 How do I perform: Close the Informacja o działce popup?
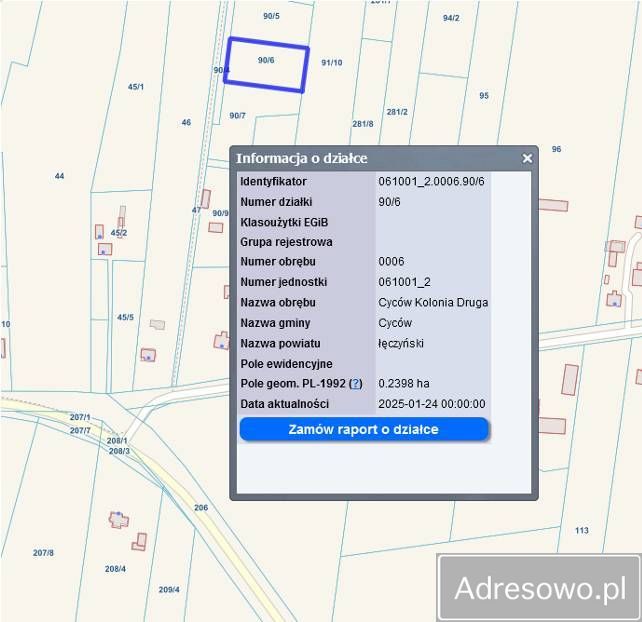click(x=527, y=158)
